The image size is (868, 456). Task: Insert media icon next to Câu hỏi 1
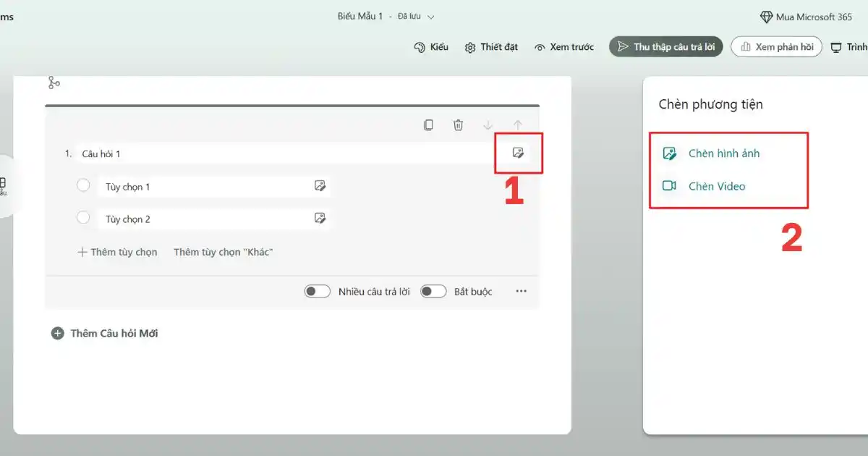[518, 153]
